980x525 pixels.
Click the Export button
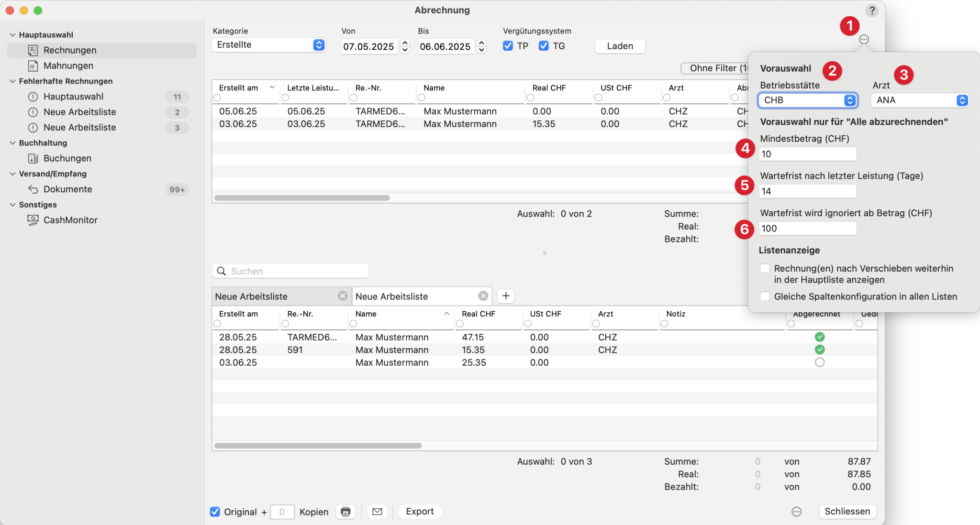pyautogui.click(x=420, y=512)
